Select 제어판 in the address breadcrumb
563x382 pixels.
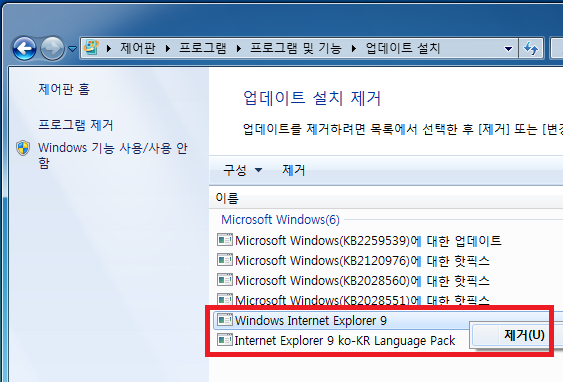(138, 48)
